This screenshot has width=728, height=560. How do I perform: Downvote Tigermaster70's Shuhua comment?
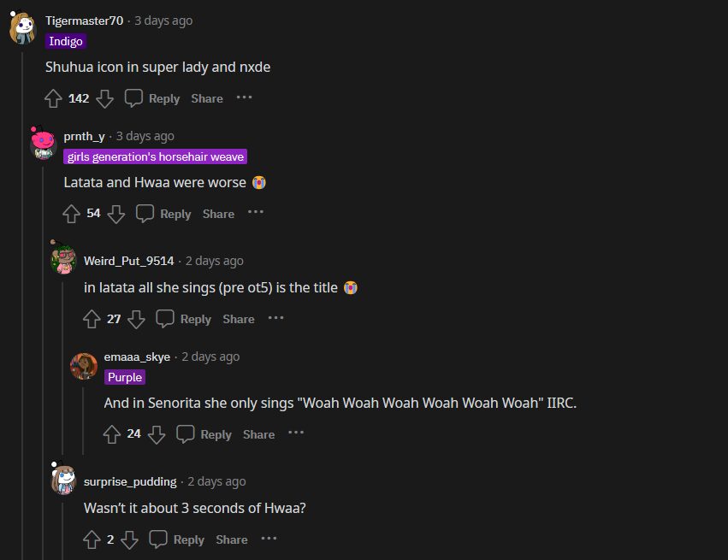coord(104,98)
